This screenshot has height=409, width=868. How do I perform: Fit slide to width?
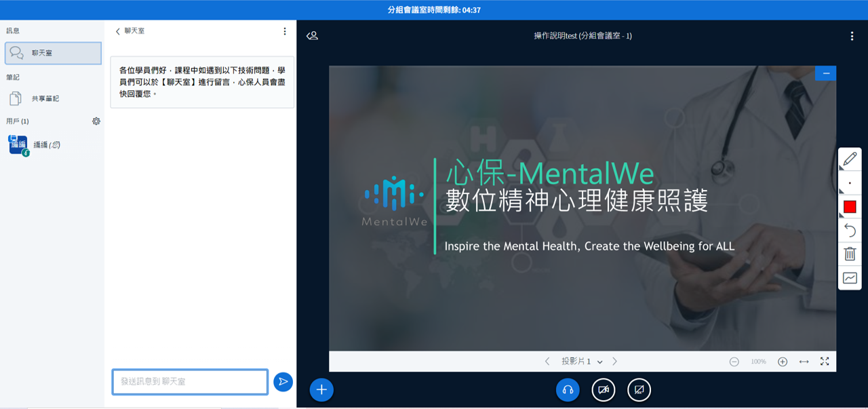(x=804, y=362)
